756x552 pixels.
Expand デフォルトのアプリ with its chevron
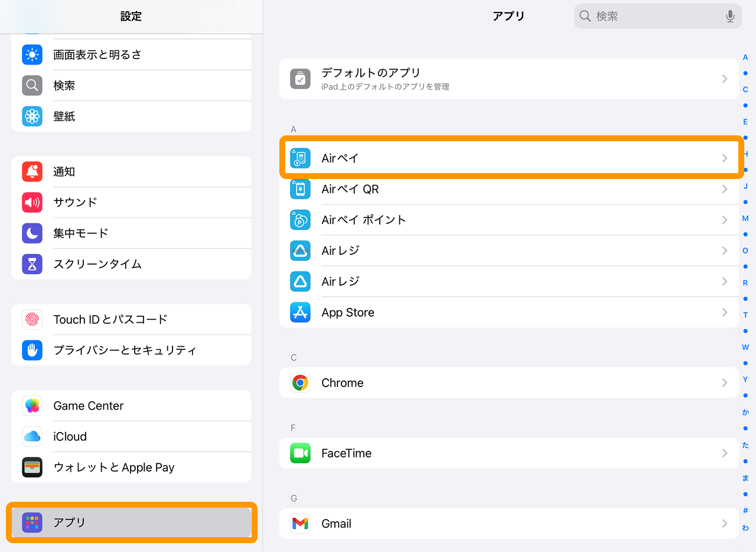tap(724, 79)
